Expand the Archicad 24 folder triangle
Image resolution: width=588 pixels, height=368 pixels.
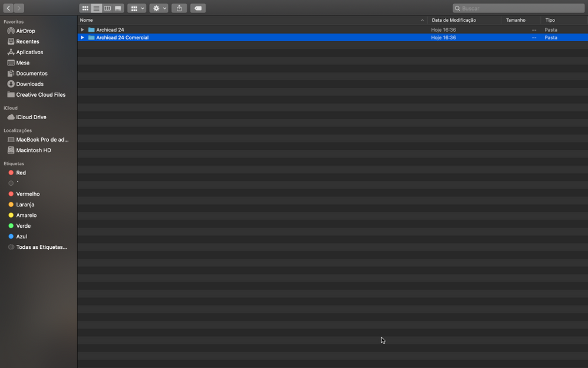(82, 29)
